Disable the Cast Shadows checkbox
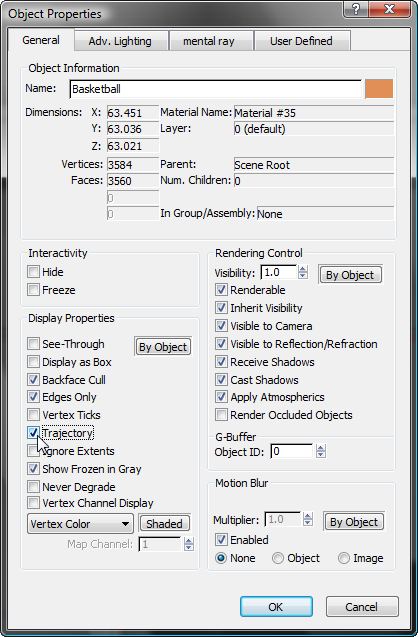Image resolution: width=418 pixels, height=637 pixels. (221, 379)
